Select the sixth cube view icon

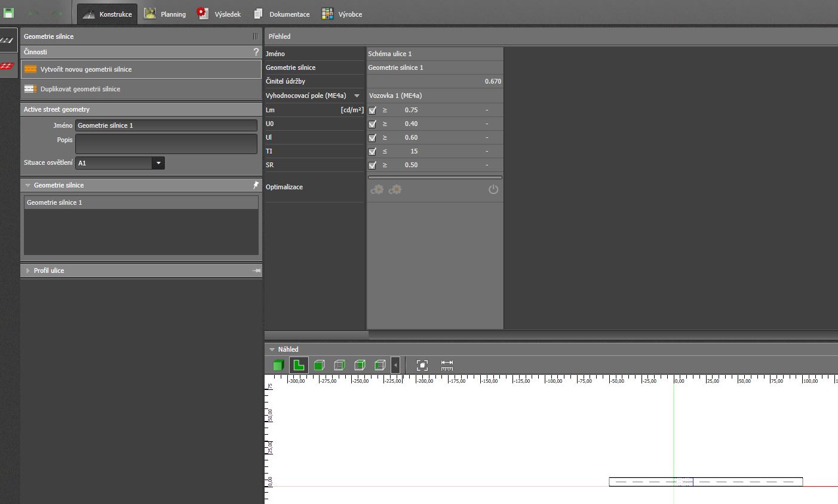(x=380, y=365)
